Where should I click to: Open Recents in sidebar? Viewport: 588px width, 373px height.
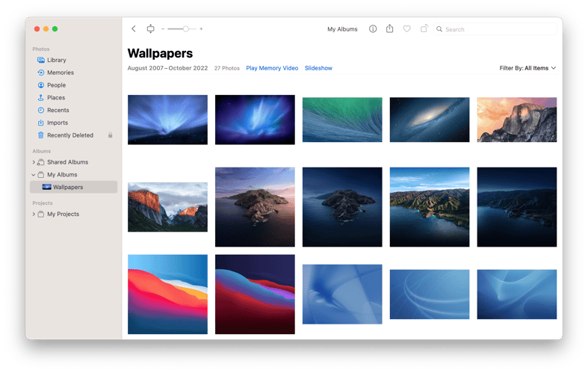click(x=73, y=110)
